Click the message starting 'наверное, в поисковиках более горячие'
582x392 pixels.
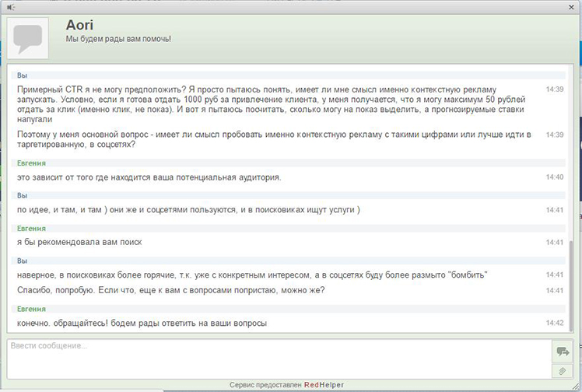click(252, 275)
